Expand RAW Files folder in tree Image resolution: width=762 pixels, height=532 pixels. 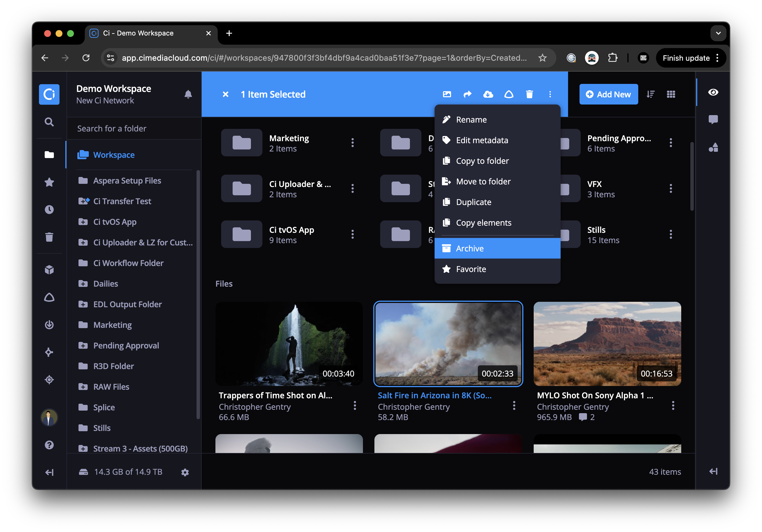(x=83, y=387)
